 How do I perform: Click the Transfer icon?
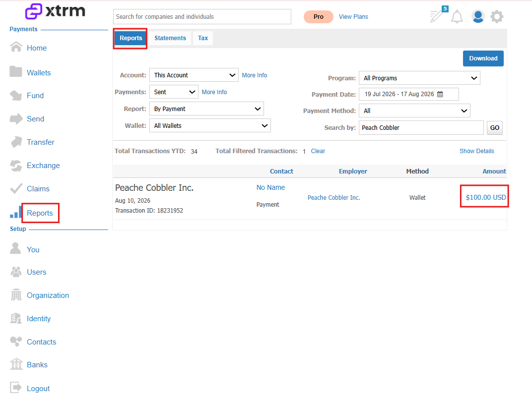[x=16, y=142]
